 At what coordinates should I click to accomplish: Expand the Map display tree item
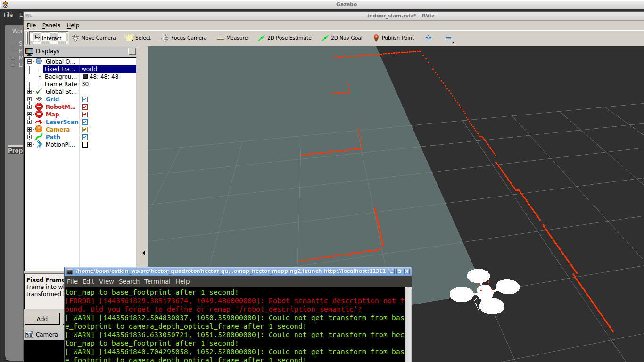click(30, 115)
